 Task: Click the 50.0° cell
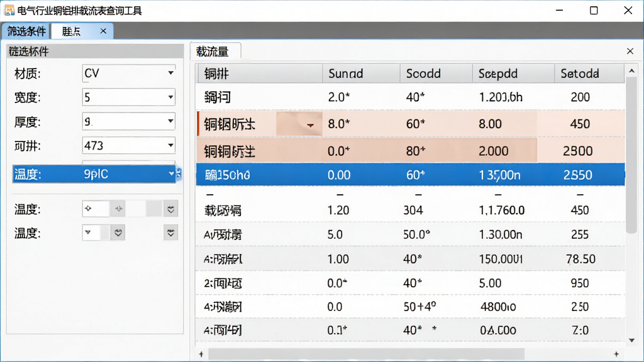click(x=416, y=235)
